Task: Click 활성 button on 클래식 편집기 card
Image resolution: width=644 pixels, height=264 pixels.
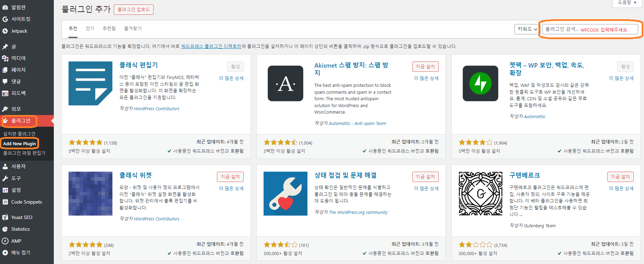Action: [235, 67]
